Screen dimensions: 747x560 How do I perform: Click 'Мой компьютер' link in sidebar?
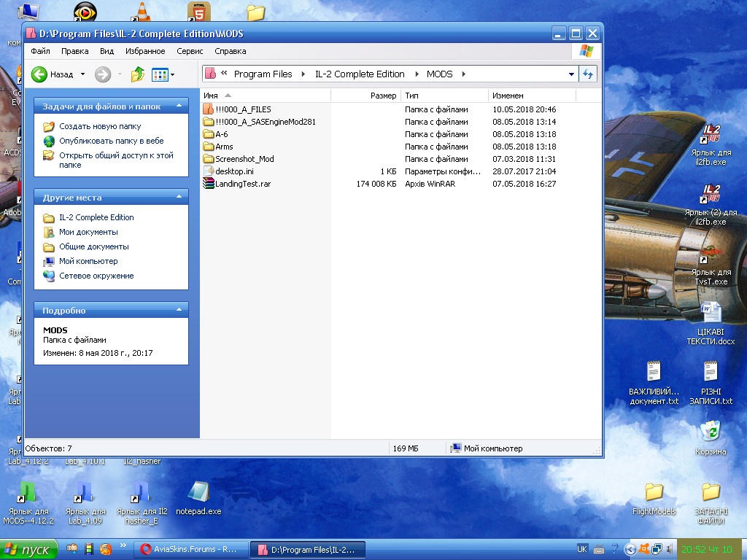click(88, 261)
